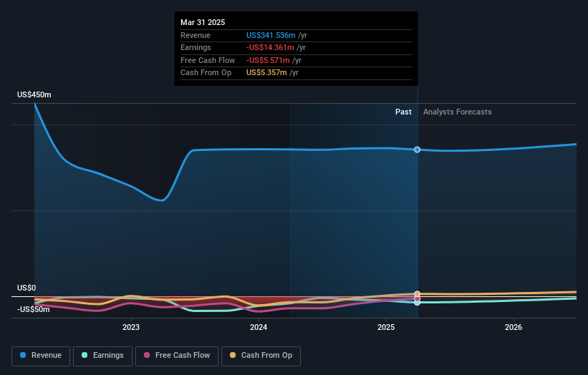Click the Free Cash Flow label in tooltip

[x=208, y=60]
